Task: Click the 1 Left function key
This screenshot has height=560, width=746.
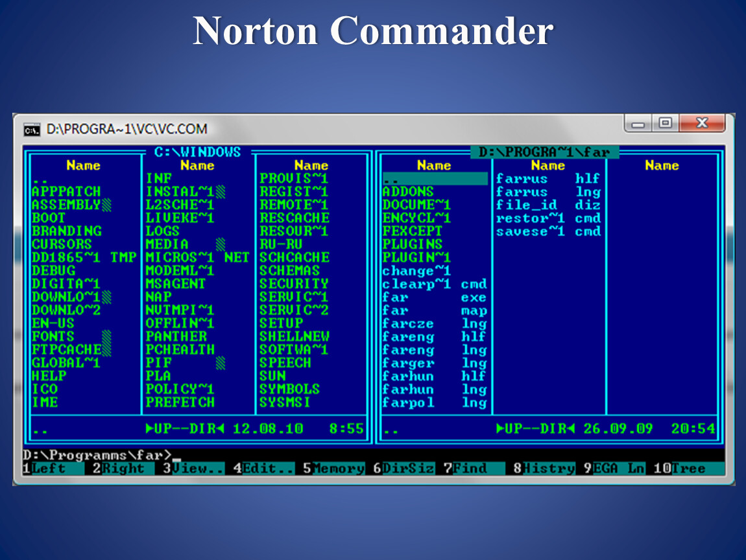Action: (53, 468)
